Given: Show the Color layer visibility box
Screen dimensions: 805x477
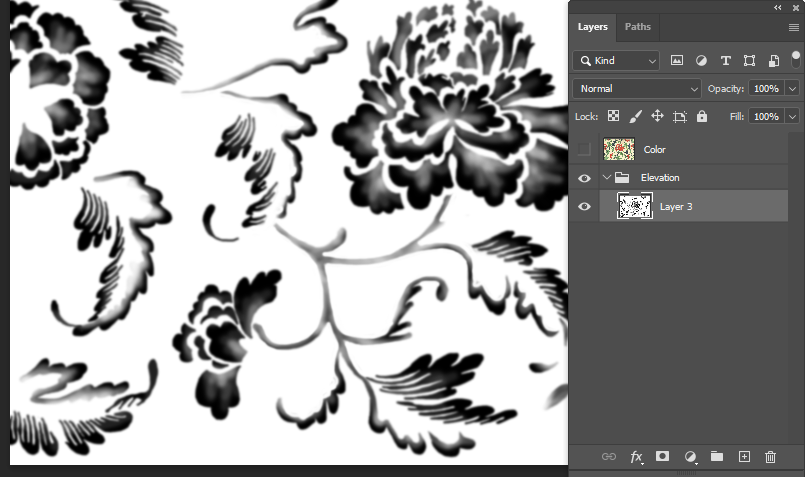Looking at the screenshot, I should point(584,149).
